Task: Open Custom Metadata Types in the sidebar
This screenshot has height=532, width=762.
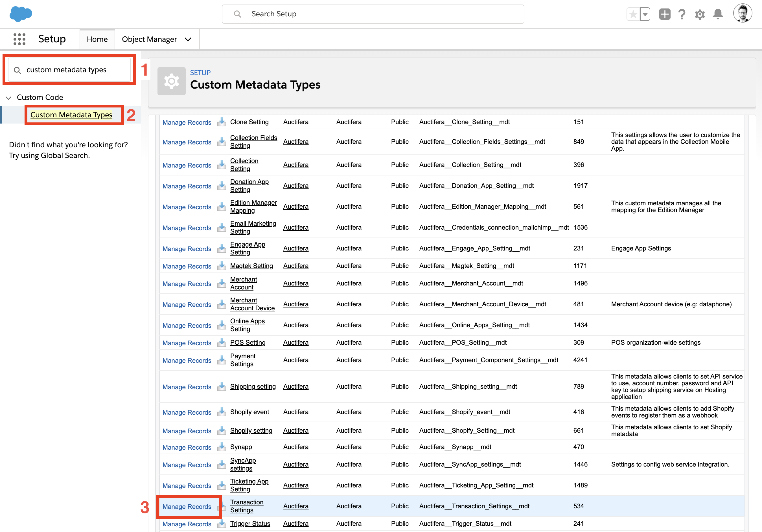Action: coord(71,115)
